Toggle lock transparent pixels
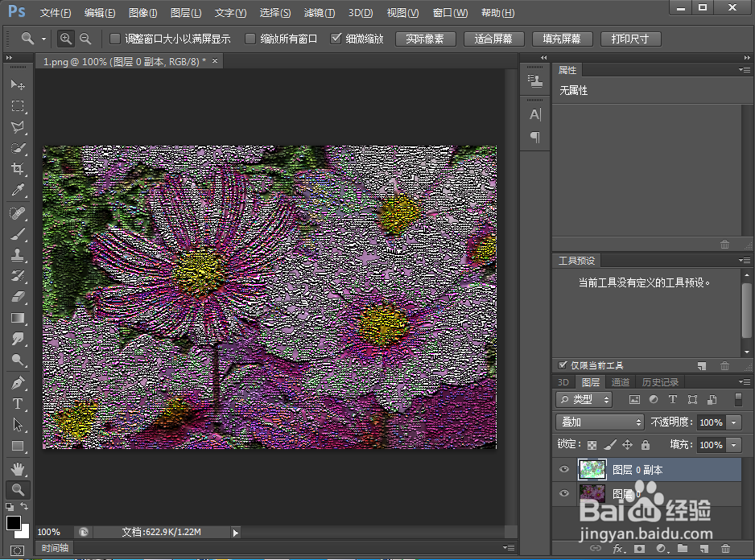 click(592, 445)
